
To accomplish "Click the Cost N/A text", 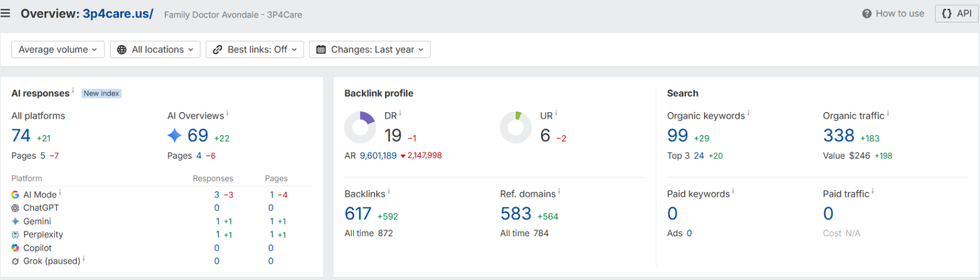I will coord(842,233).
